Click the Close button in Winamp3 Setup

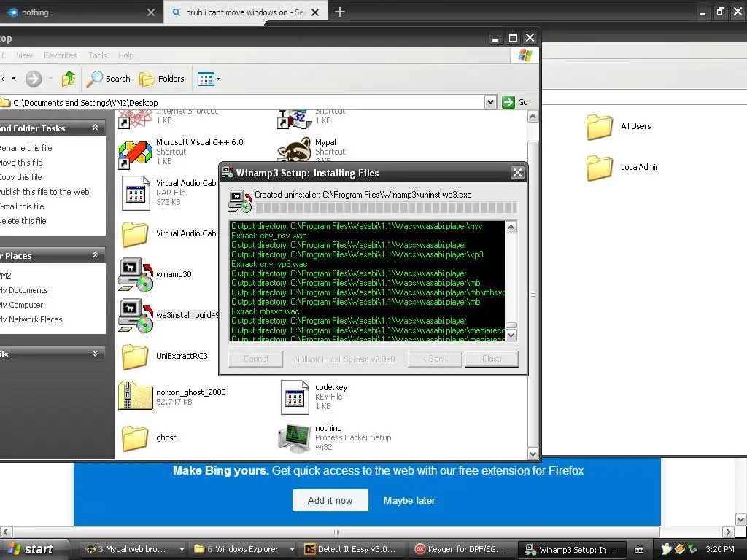tap(492, 359)
